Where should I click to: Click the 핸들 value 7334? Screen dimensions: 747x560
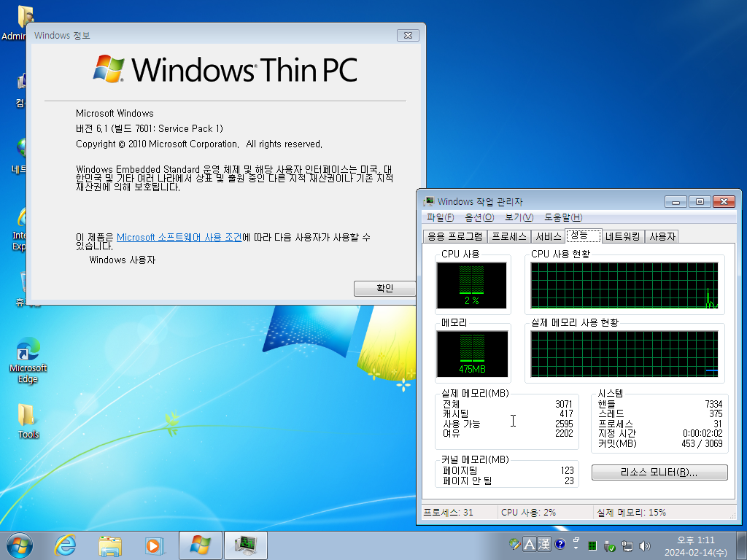[x=713, y=404]
